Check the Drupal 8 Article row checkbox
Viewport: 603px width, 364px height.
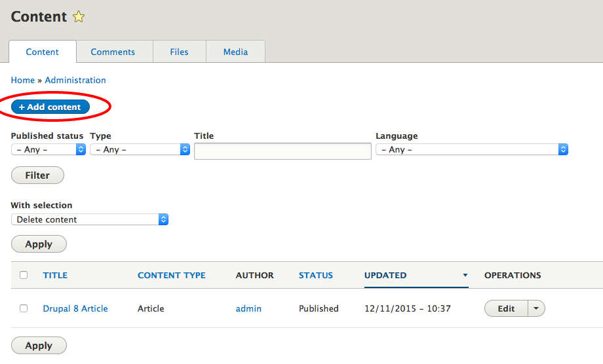(24, 308)
